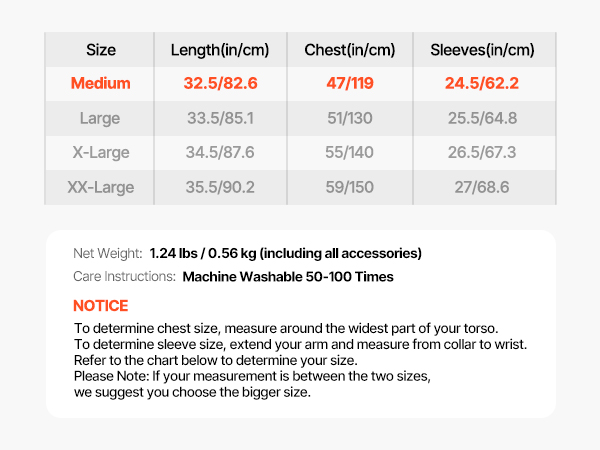
Task: Click the X-Large chest value 55/140
Action: pyautogui.click(x=349, y=153)
